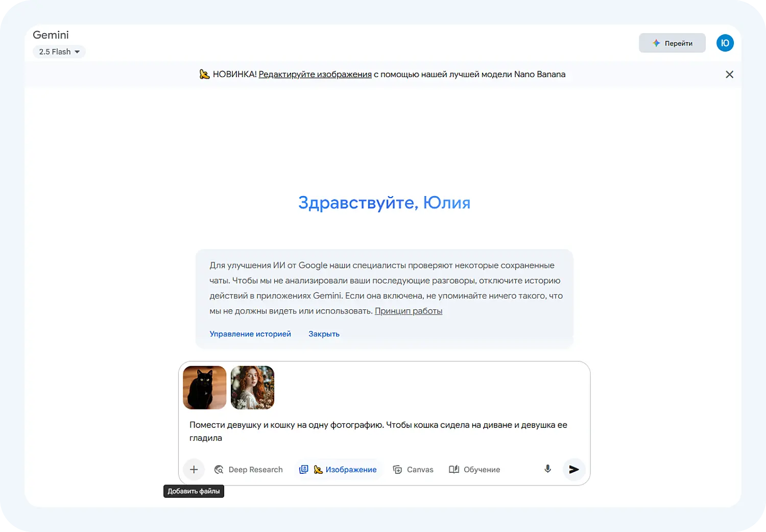
Task: Click Управление историей to manage history
Action: click(250, 333)
